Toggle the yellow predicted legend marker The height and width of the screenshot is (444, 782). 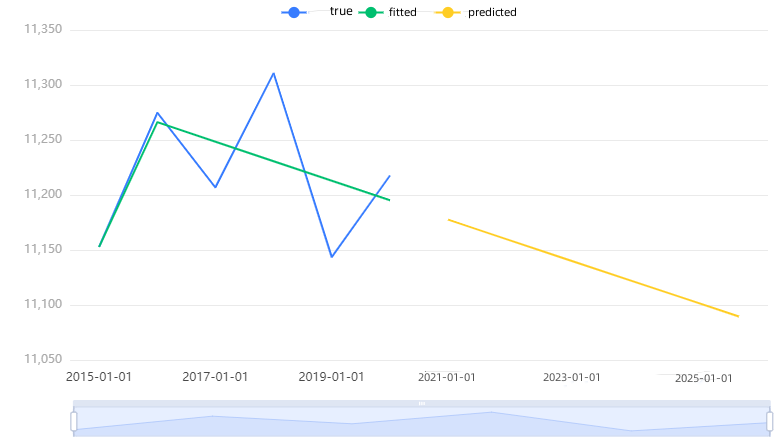[x=447, y=12]
